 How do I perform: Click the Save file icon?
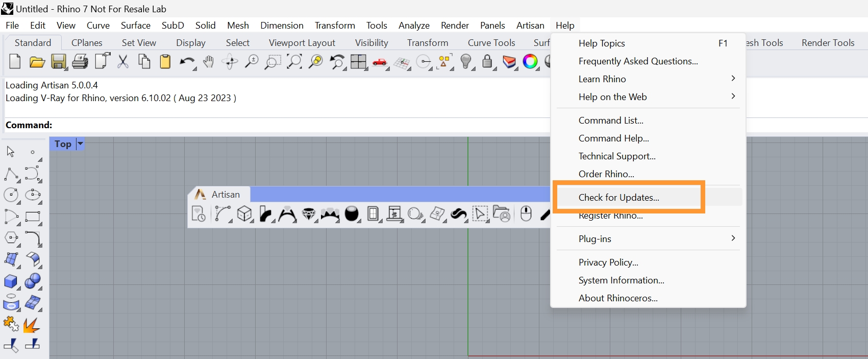(x=58, y=62)
